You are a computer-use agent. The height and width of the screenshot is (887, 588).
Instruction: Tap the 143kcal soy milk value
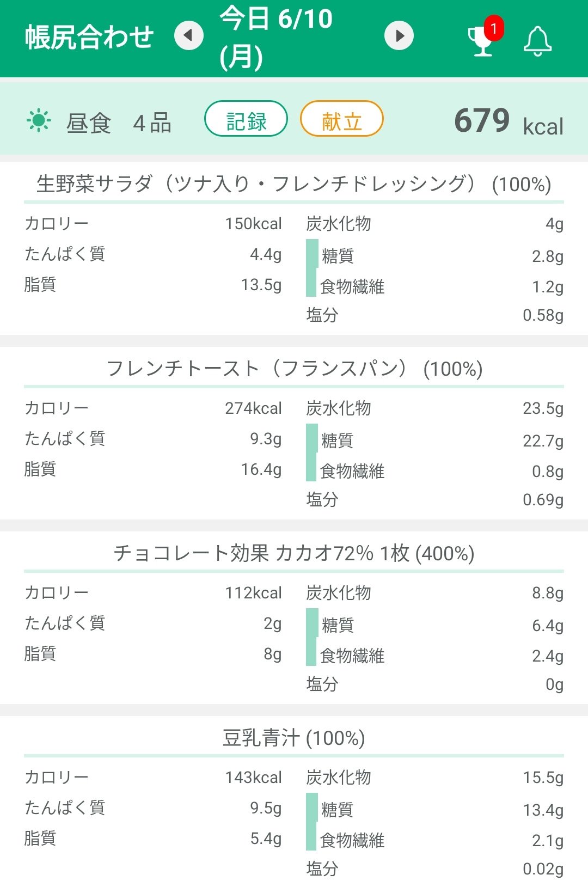tap(253, 778)
